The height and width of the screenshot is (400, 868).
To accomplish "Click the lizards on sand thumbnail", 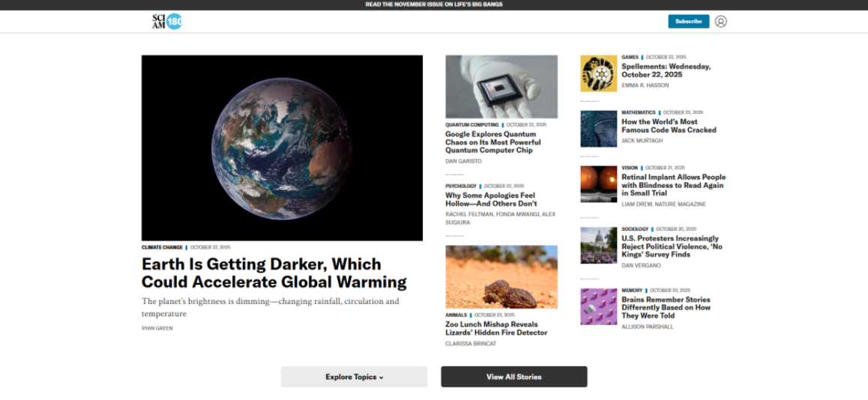I will pyautogui.click(x=501, y=276).
